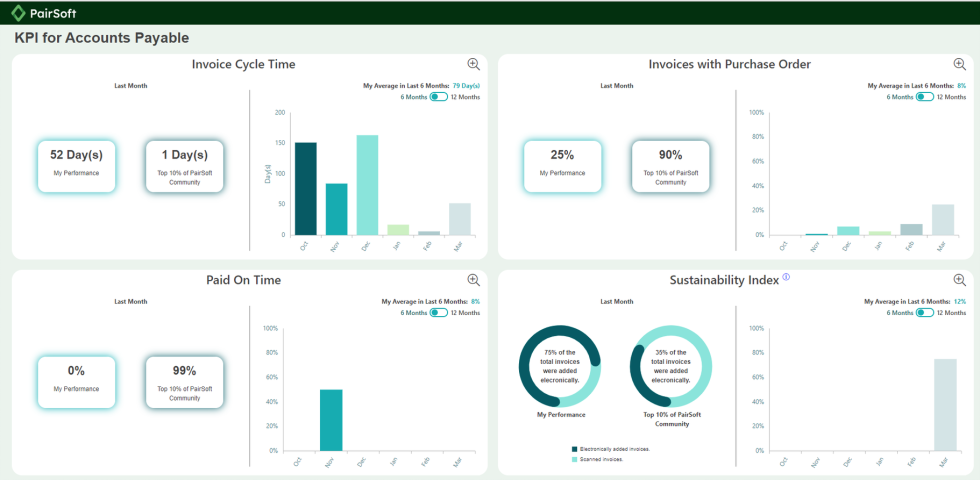Click the PairSoft logo icon

pyautogui.click(x=17, y=13)
